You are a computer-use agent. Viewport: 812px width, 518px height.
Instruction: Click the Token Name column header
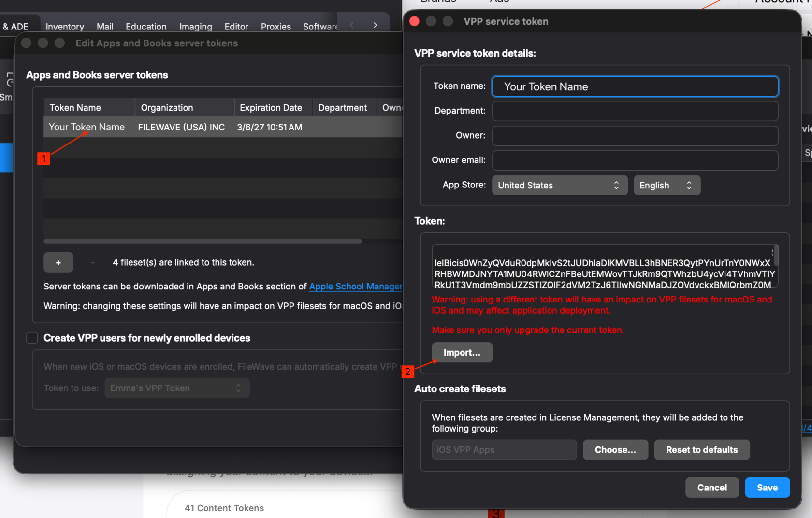click(89, 108)
